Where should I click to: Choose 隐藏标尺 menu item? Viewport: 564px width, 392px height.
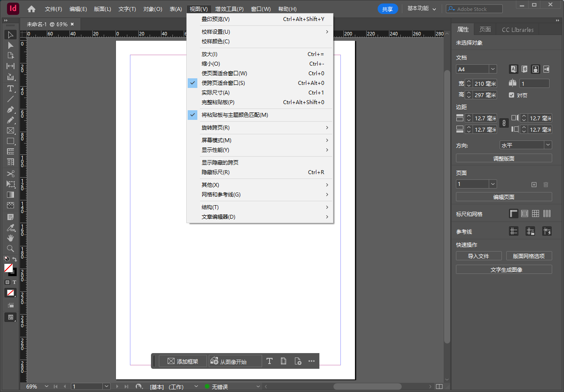[260, 172]
